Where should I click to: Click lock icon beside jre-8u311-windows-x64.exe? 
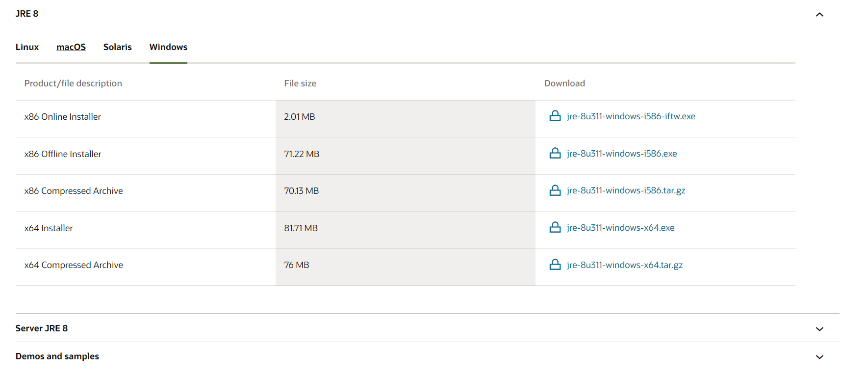pos(555,228)
